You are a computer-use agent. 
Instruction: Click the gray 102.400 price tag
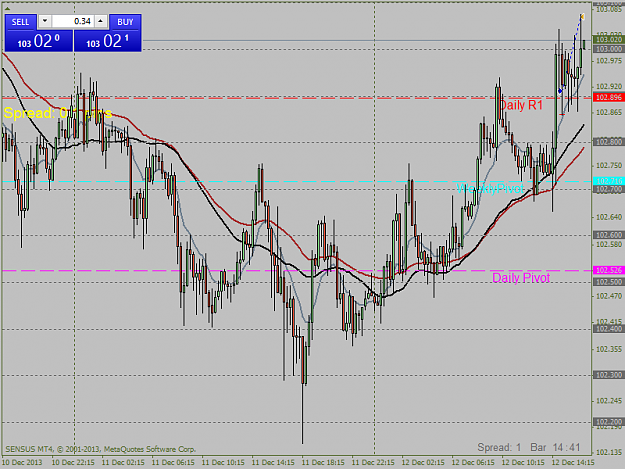tap(609, 329)
